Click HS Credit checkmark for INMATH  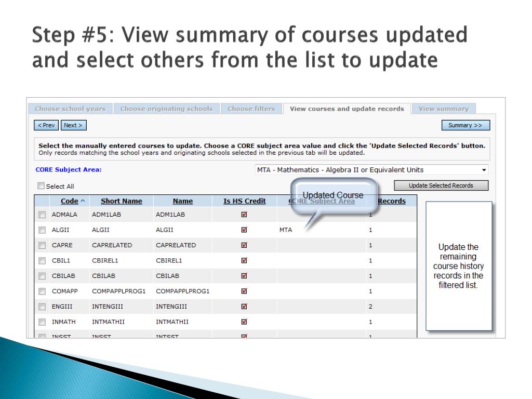[244, 321]
